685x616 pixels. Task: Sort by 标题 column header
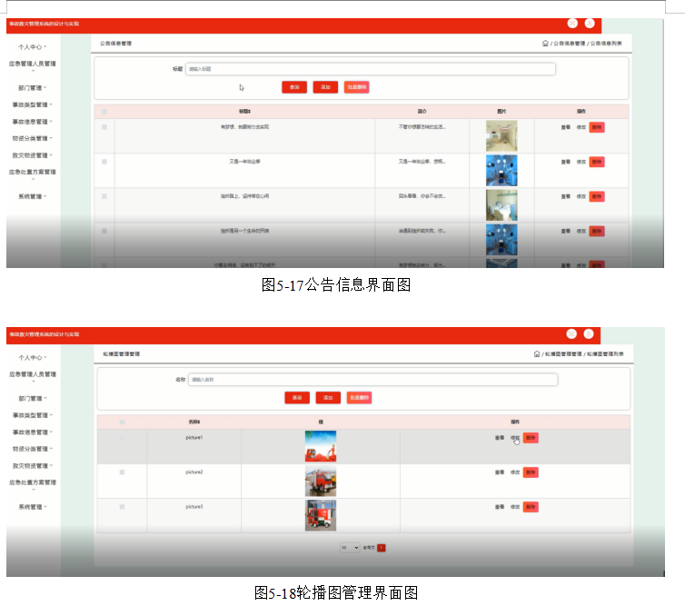click(x=244, y=112)
